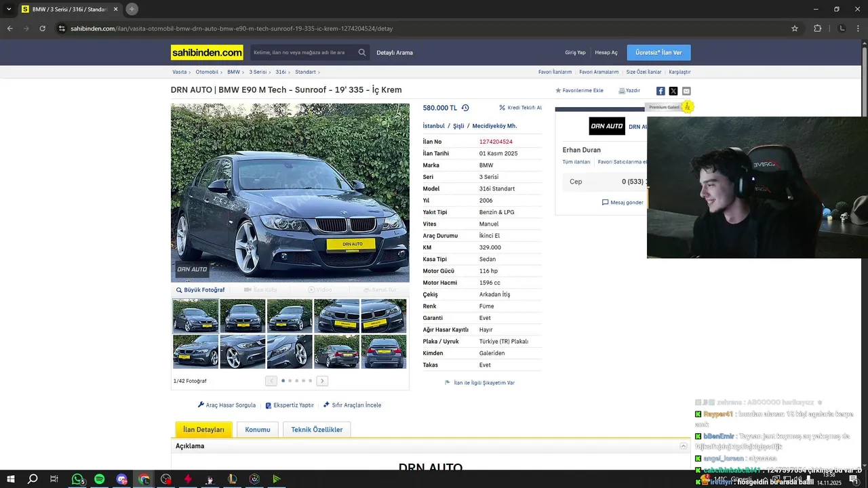
Task: Share listing on X
Action: pos(673,91)
